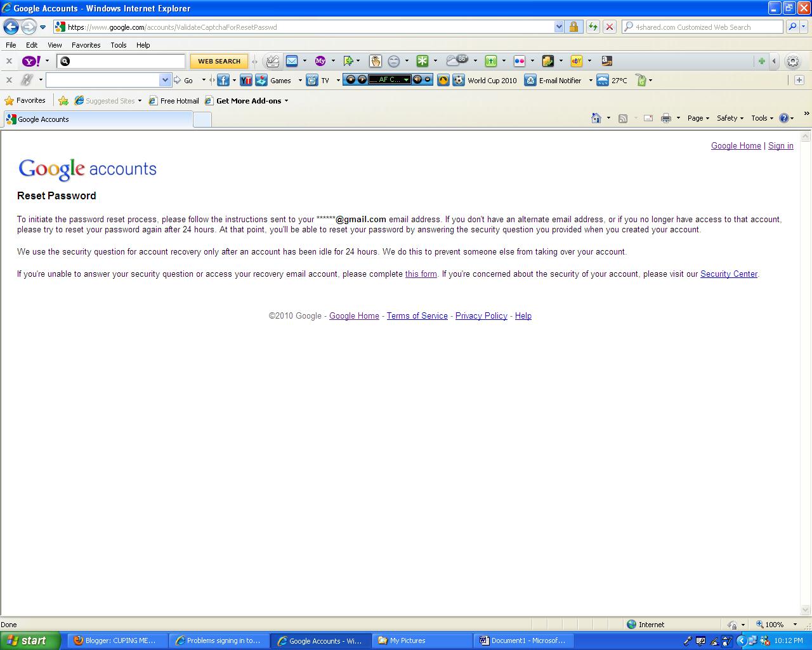Click the Free Hotmail favorites link
This screenshot has height=650, width=812.
[174, 100]
